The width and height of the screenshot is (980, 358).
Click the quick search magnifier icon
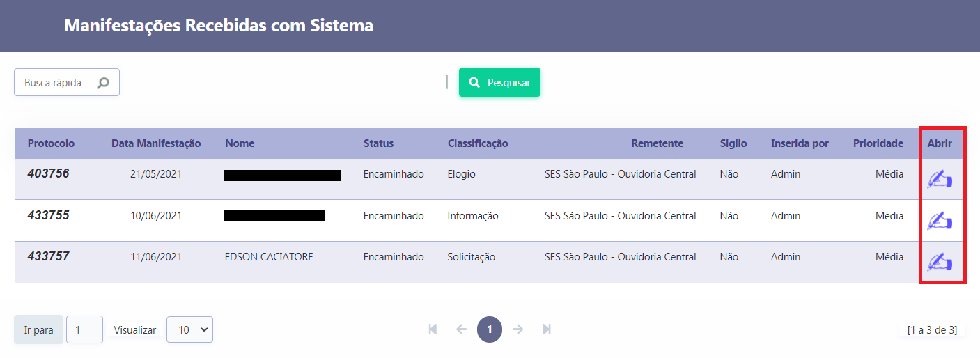103,83
